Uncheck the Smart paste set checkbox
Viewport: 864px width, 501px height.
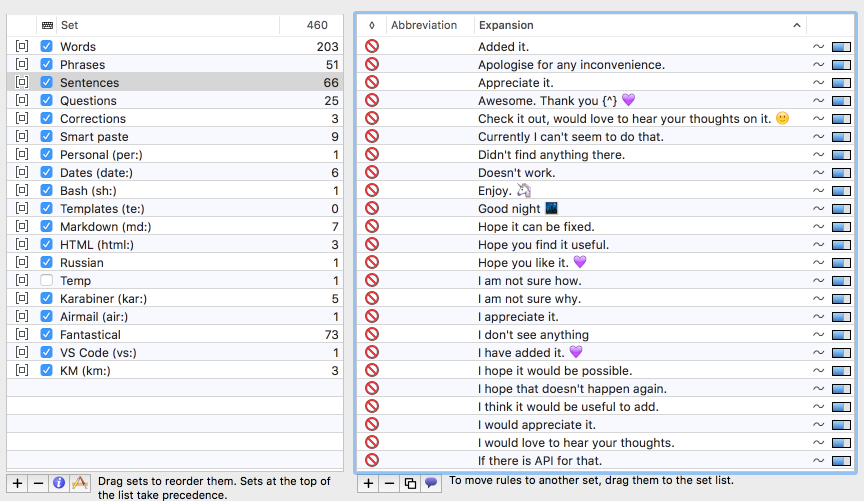point(46,137)
